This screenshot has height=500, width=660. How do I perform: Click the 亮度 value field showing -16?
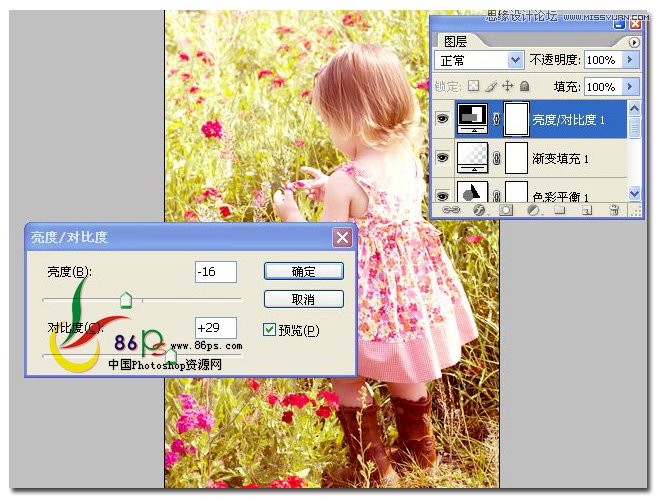216,272
